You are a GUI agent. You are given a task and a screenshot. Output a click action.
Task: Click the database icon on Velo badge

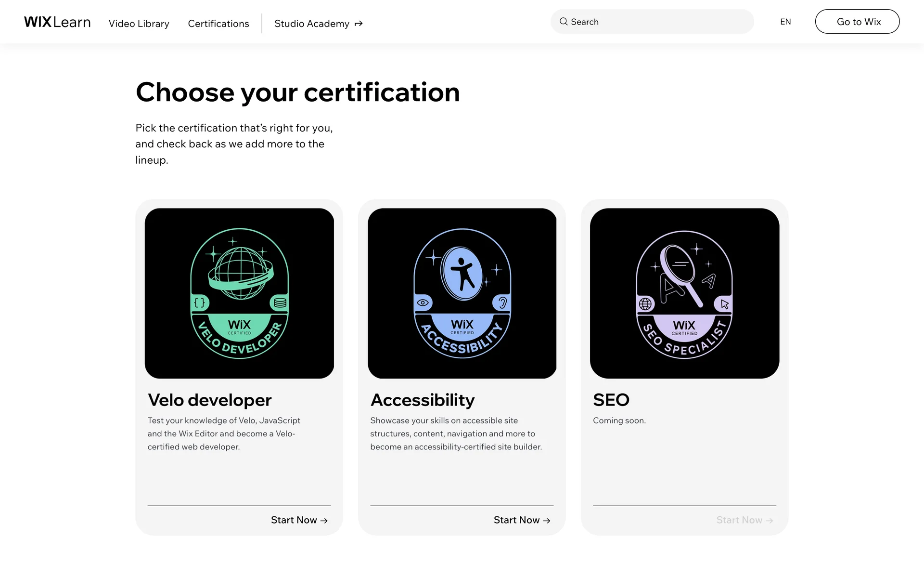[280, 302]
